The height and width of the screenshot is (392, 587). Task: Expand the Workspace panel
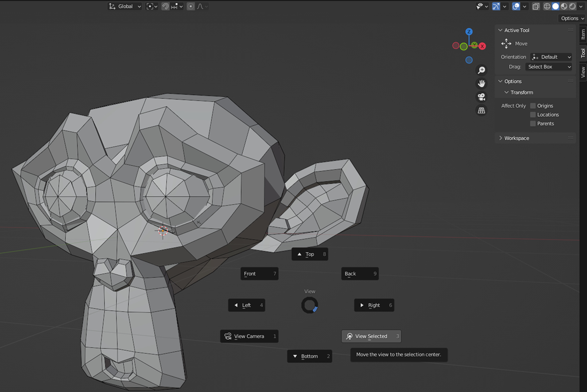pos(516,138)
